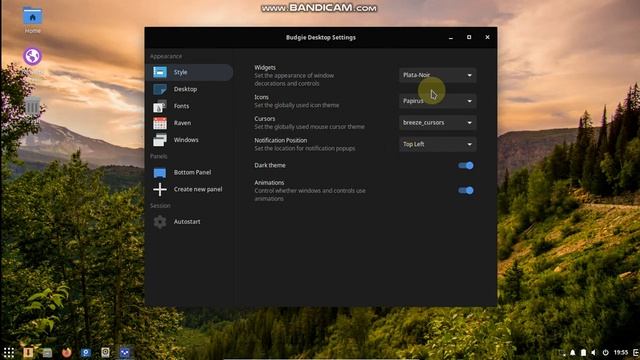
Task: Open the Bottom Panel settings
Action: pos(189,172)
